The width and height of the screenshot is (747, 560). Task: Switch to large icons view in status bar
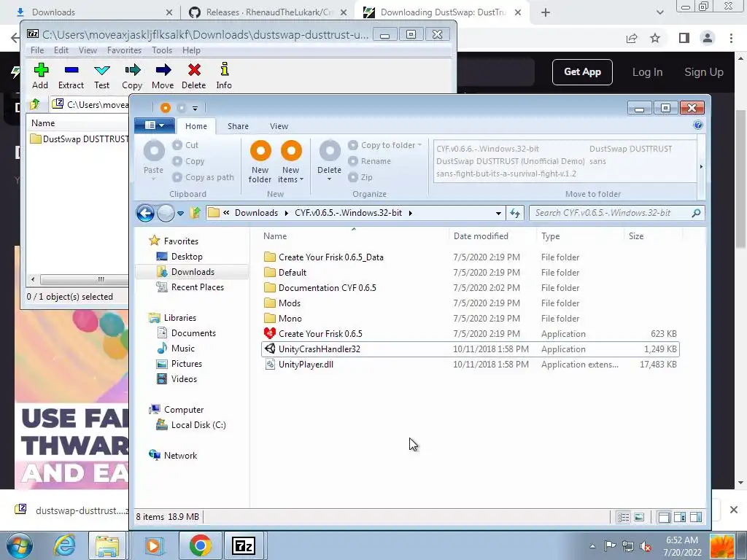tap(639, 517)
